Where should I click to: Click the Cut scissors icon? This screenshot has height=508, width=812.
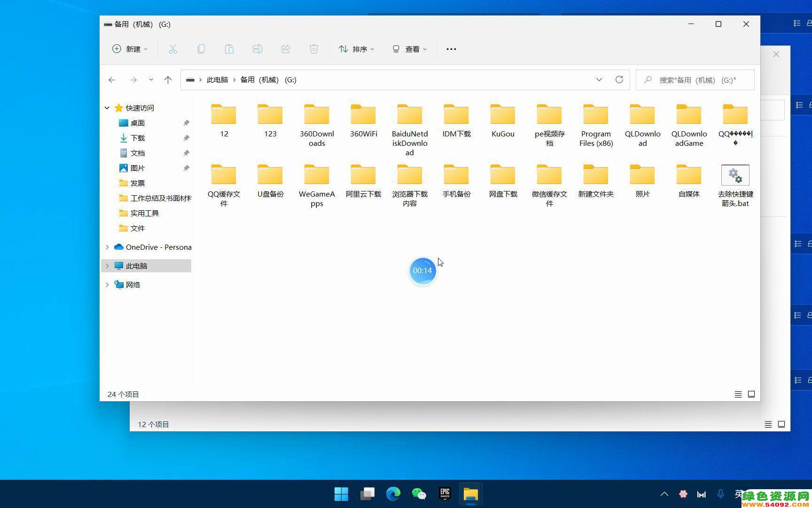click(x=173, y=49)
